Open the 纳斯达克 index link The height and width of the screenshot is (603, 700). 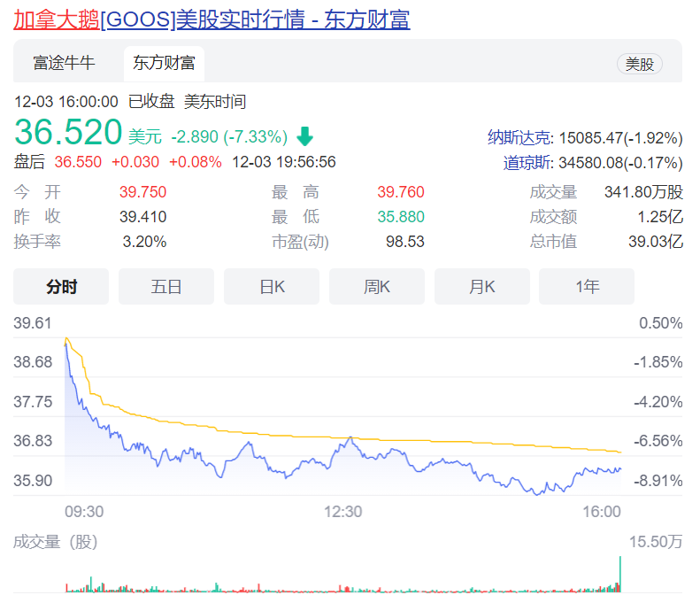pos(519,137)
